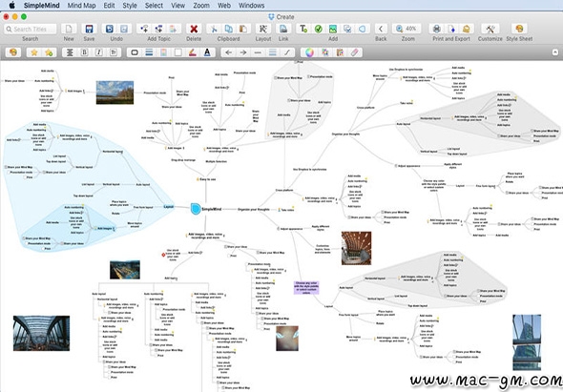Toggle italic text formatting
Screen dimensions: 563x392
[x=99, y=52]
